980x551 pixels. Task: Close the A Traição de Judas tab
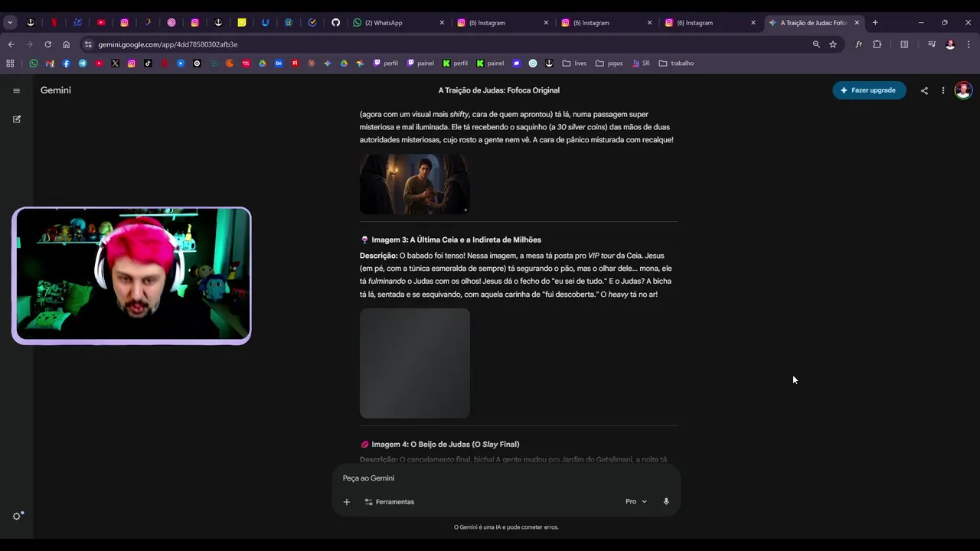[857, 23]
